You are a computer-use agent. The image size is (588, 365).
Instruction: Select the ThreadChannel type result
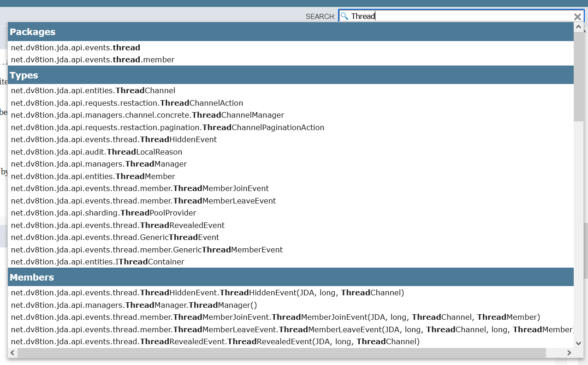92,90
